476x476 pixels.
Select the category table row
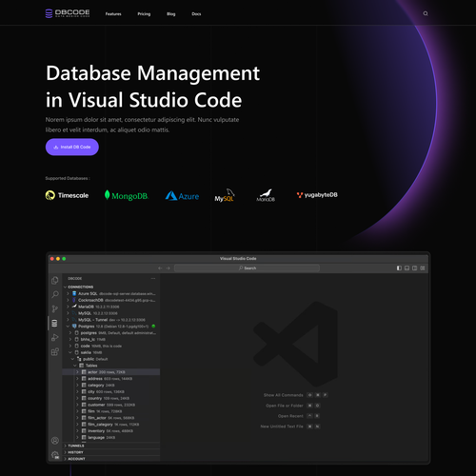(x=111, y=386)
